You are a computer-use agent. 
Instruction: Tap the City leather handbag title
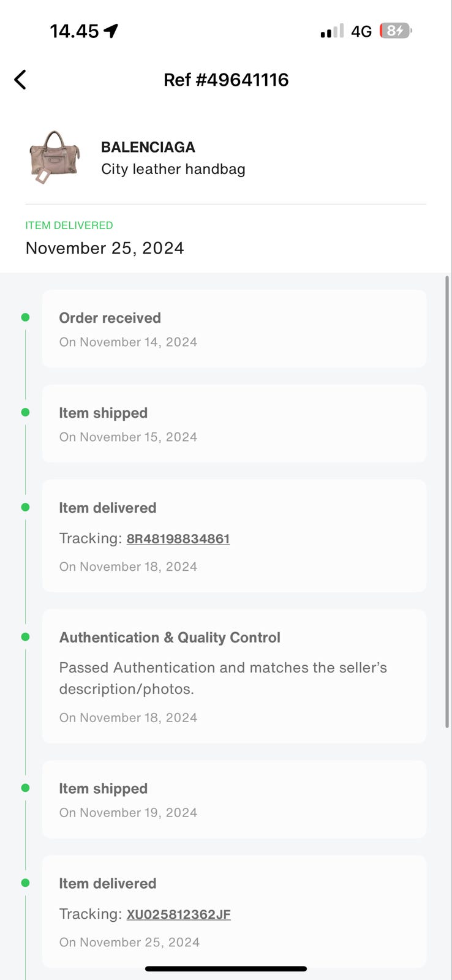tap(173, 169)
